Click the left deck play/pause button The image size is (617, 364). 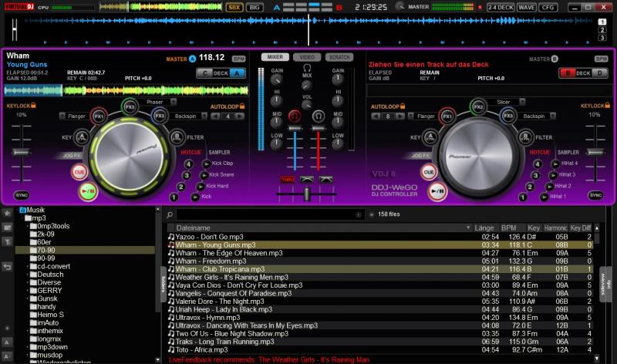coord(87,192)
